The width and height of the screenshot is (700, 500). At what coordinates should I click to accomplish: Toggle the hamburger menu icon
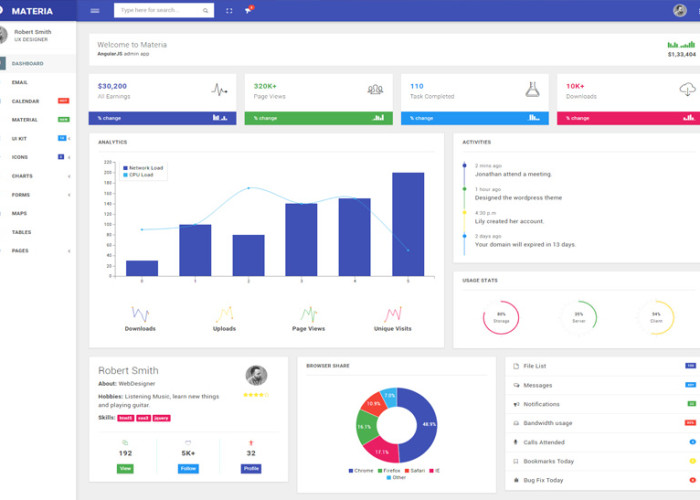[95, 11]
